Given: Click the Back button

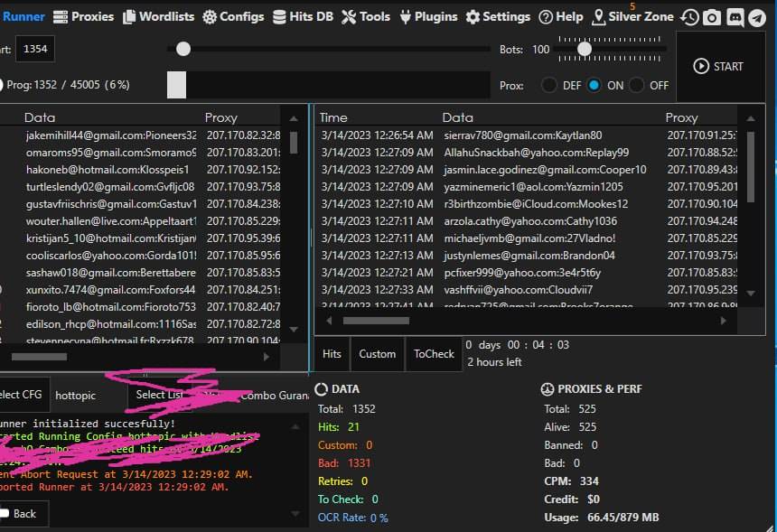Looking at the screenshot, I should click(23, 514).
